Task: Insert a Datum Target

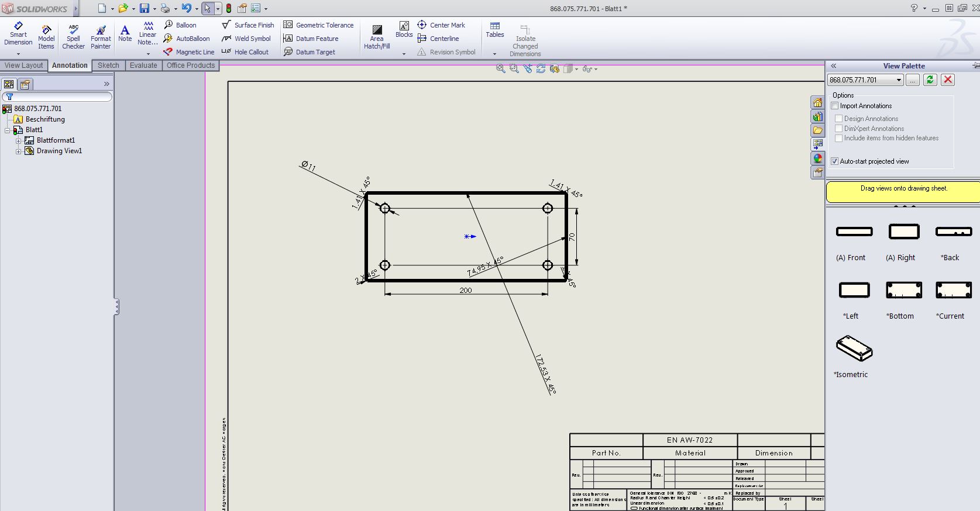Action: coord(310,52)
